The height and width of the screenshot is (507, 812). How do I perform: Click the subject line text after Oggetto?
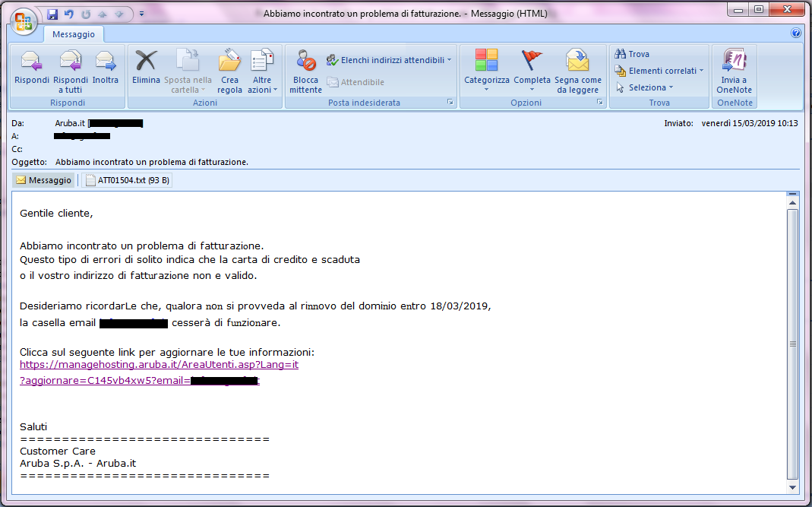152,162
